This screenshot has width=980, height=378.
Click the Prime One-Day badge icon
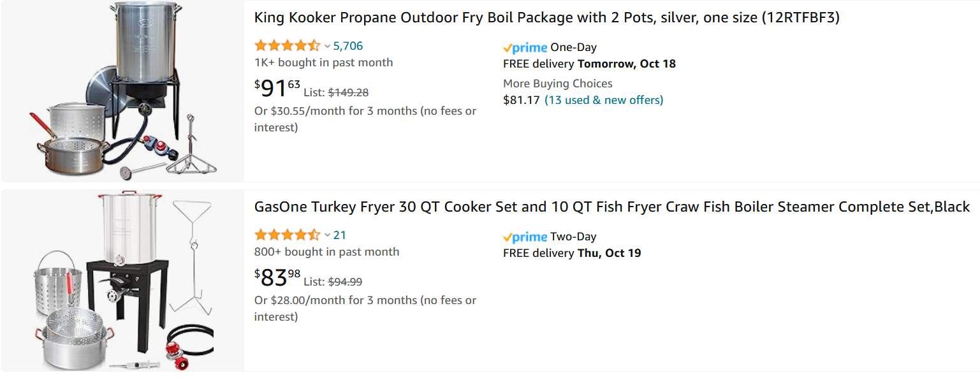click(525, 48)
